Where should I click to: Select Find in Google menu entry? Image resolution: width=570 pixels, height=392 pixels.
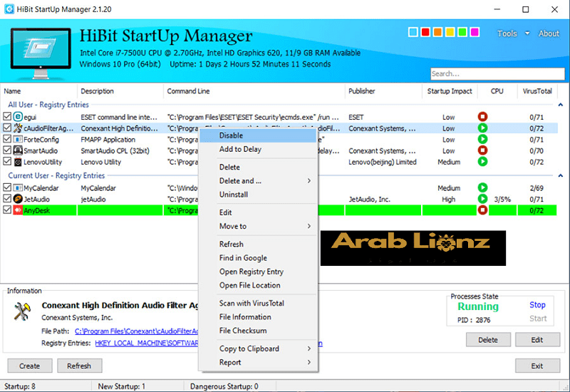click(258, 258)
